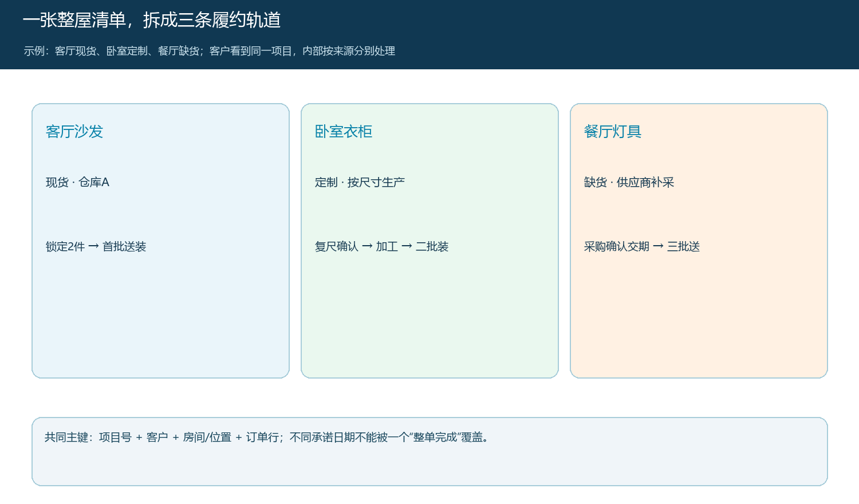Click the 客厅沙发 card heading

(x=74, y=132)
